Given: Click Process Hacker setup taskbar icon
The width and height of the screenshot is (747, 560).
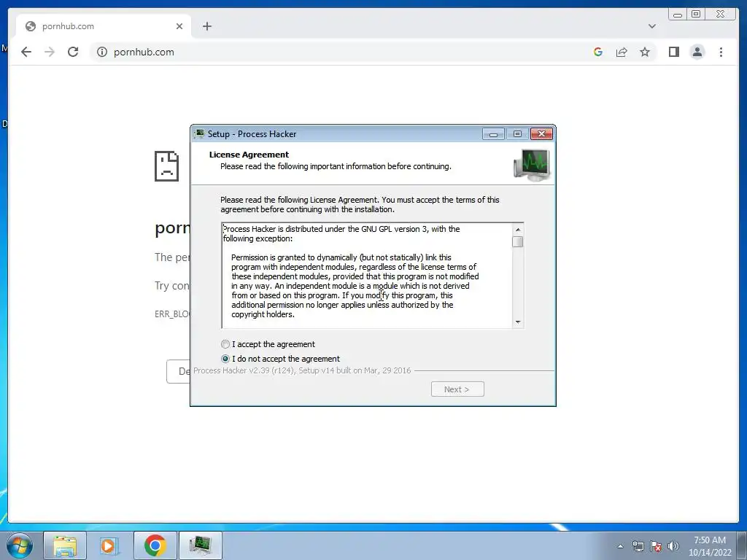Looking at the screenshot, I should (x=200, y=545).
